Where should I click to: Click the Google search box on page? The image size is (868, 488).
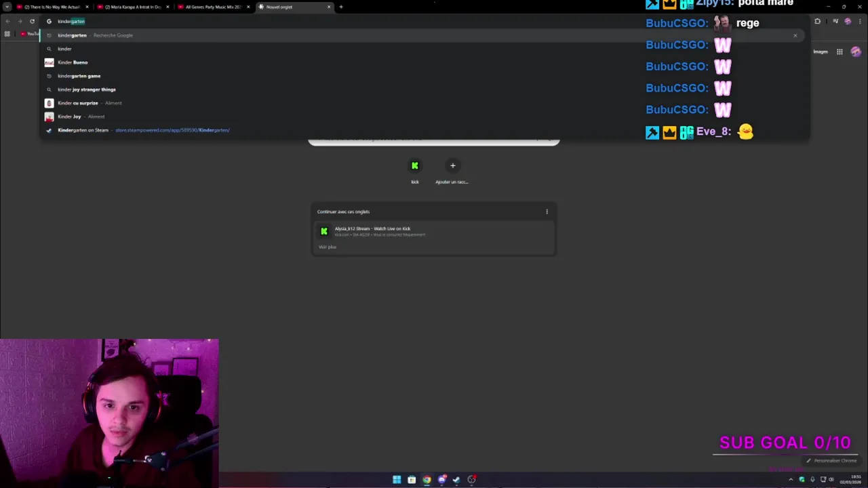click(x=434, y=141)
